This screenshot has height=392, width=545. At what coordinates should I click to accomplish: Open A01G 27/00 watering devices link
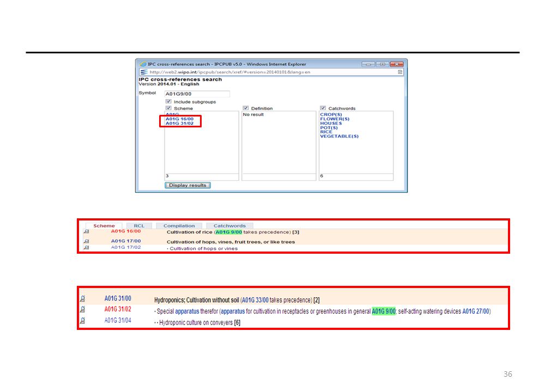475,311
